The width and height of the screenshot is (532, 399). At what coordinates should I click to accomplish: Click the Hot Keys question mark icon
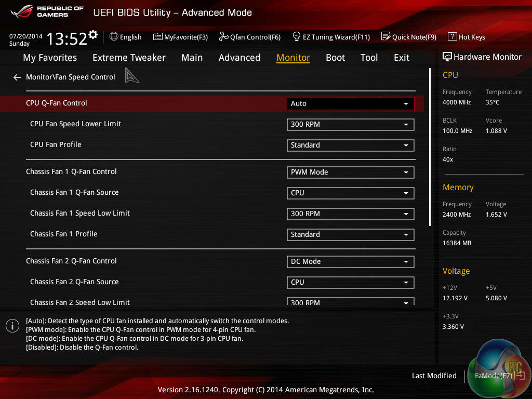pos(453,36)
